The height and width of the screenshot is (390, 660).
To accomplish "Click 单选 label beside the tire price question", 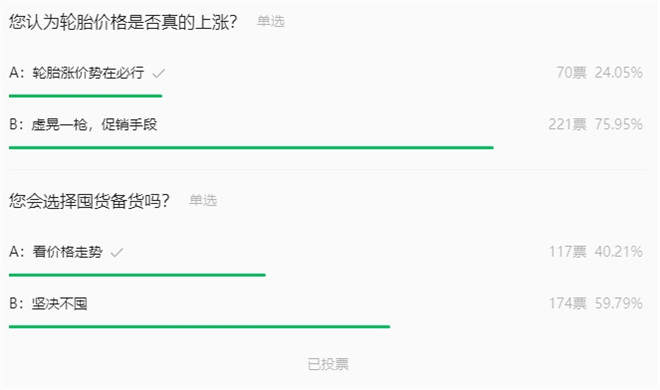I will (x=271, y=21).
